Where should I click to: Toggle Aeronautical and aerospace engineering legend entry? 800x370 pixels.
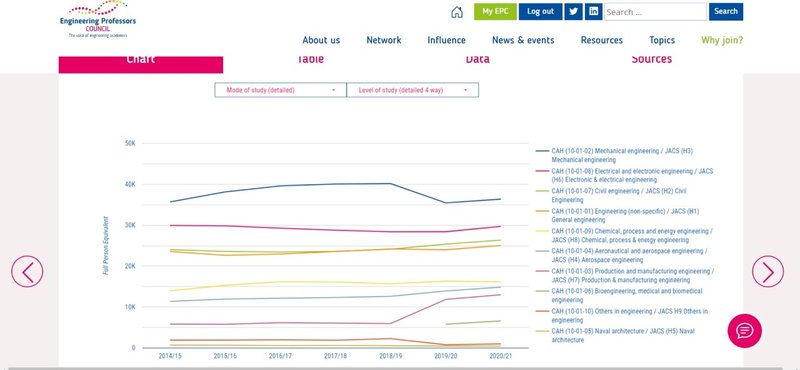[x=622, y=255]
